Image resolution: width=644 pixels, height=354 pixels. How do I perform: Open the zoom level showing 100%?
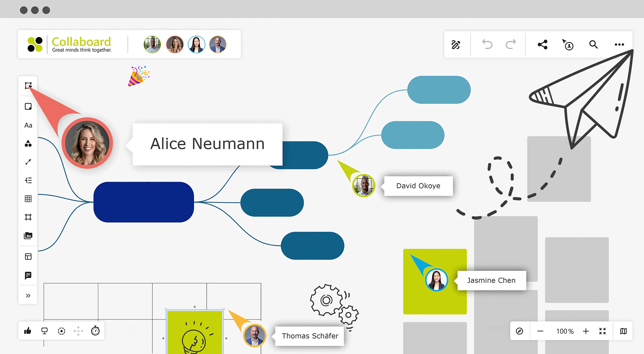tap(565, 331)
